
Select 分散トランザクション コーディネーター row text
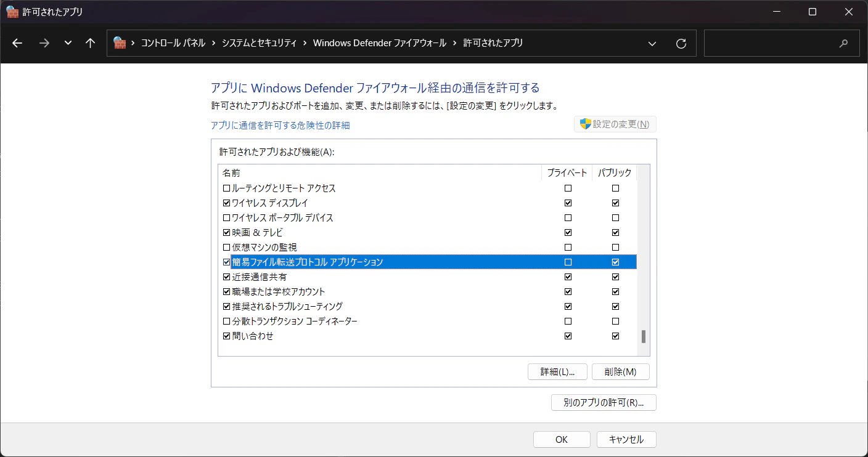(294, 321)
